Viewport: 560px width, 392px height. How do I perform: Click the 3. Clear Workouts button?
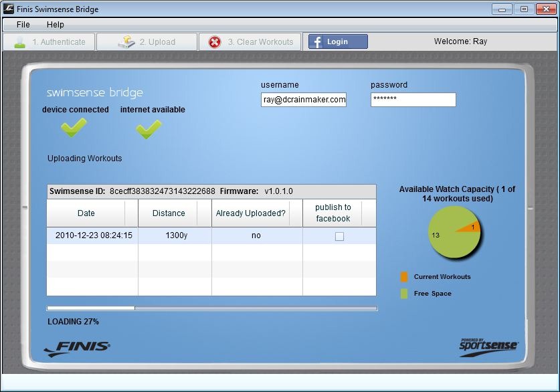(250, 41)
